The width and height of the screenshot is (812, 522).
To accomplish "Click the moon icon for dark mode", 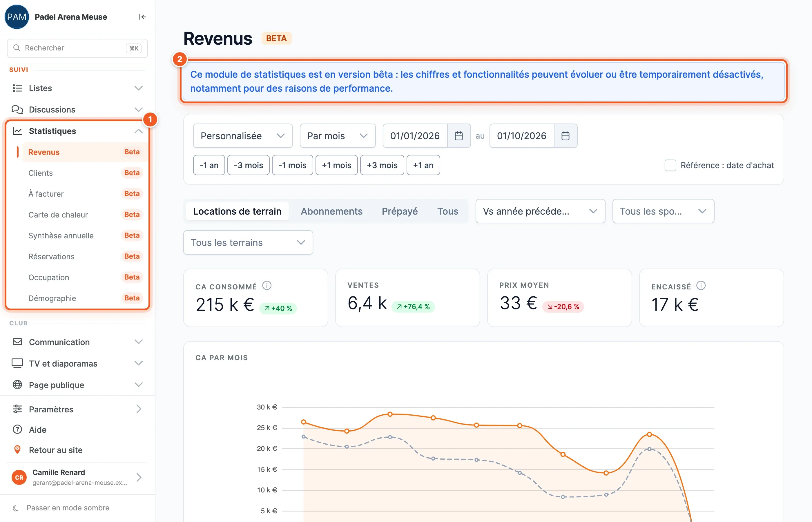I will tap(15, 508).
